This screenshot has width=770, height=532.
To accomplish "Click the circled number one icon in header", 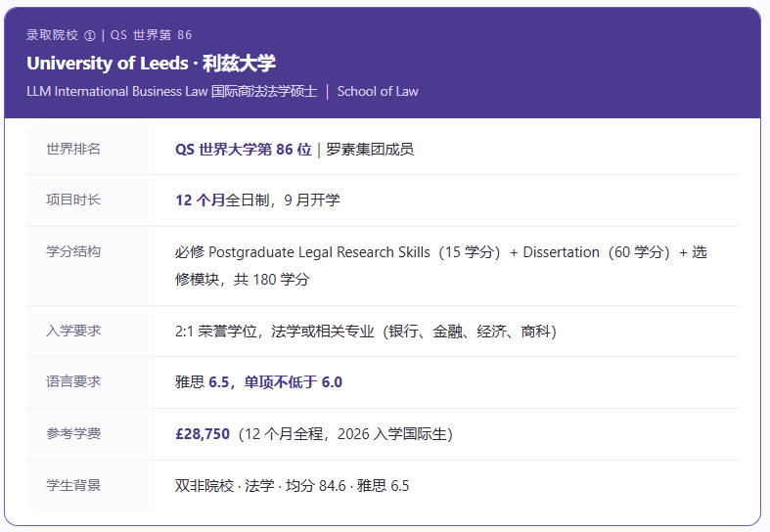I will pos(89,35).
